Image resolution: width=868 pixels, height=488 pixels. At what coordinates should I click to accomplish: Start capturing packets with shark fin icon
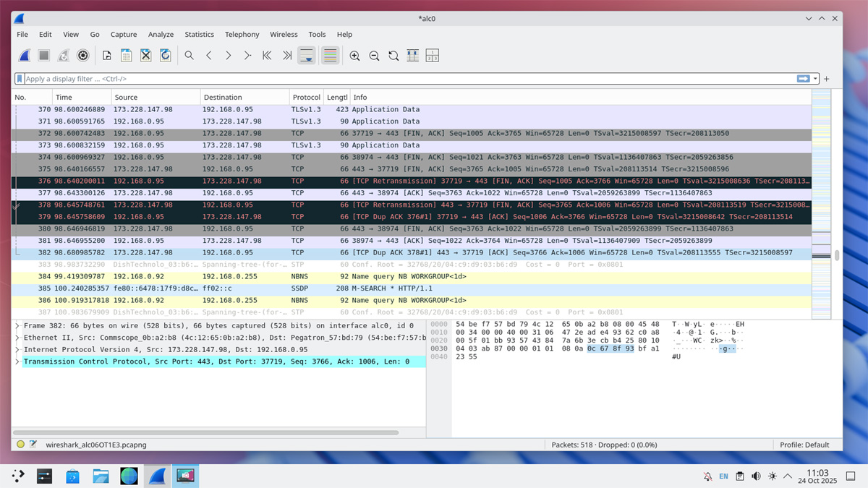(25, 56)
